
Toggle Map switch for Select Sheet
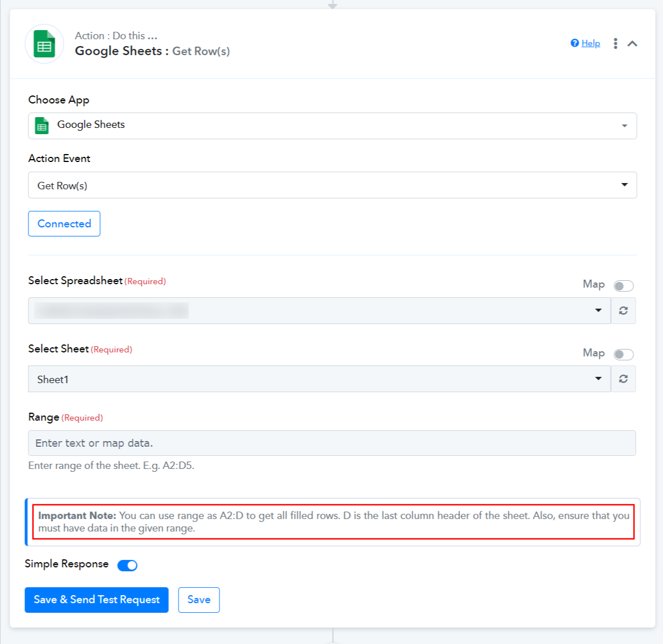pos(623,354)
